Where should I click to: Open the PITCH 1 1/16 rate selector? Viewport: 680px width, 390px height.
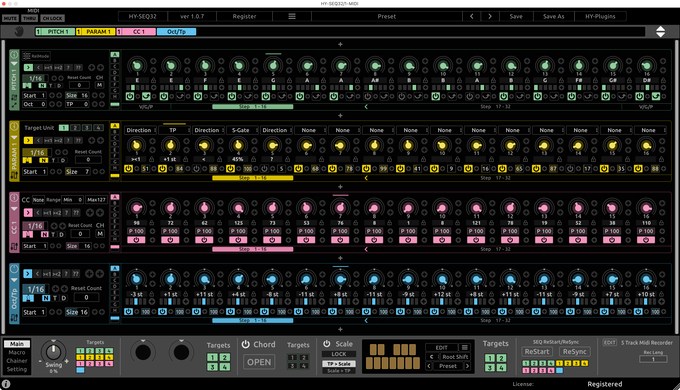coord(36,78)
